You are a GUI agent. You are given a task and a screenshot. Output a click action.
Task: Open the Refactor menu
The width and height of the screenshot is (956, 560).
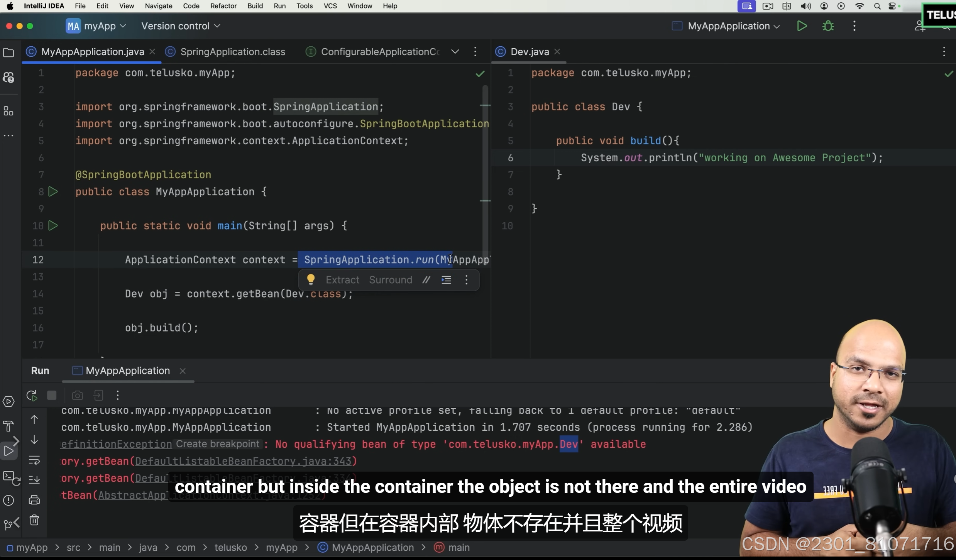point(223,6)
